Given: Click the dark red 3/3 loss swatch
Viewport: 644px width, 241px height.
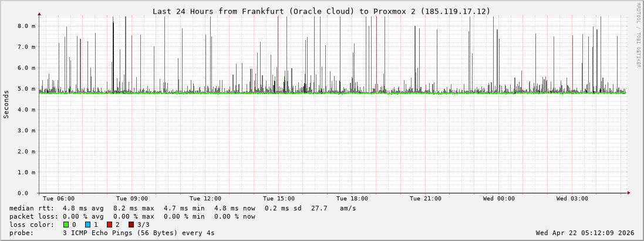Looking at the screenshot, I should tap(132, 225).
